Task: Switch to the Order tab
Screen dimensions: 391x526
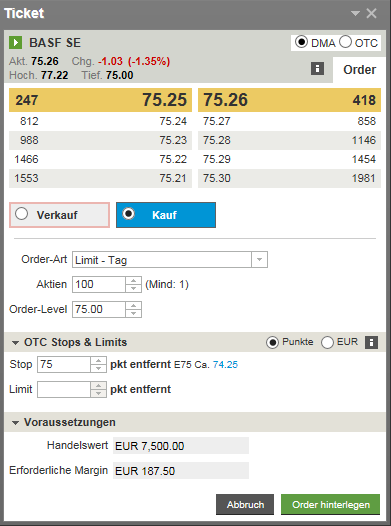Action: [359, 70]
